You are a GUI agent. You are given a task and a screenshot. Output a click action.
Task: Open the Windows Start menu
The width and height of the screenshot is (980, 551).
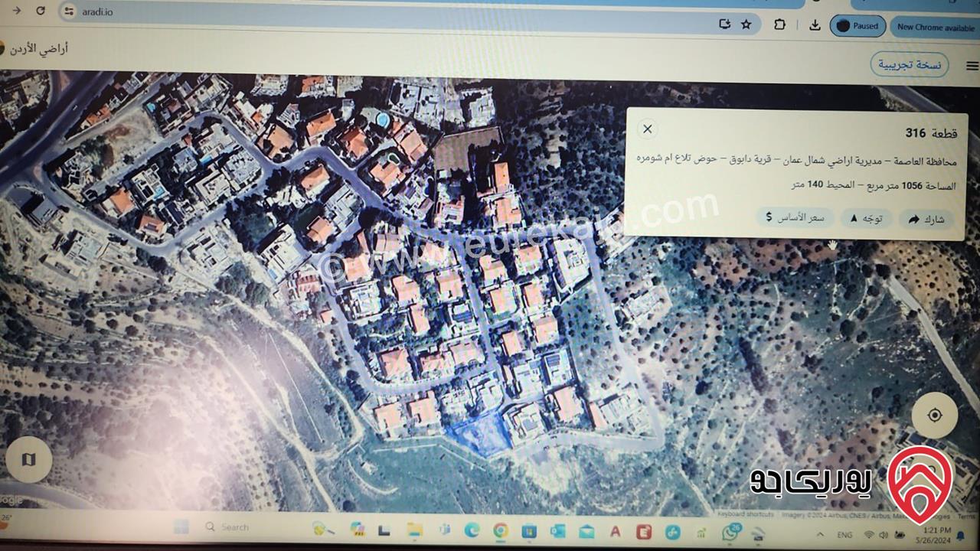pos(181,527)
